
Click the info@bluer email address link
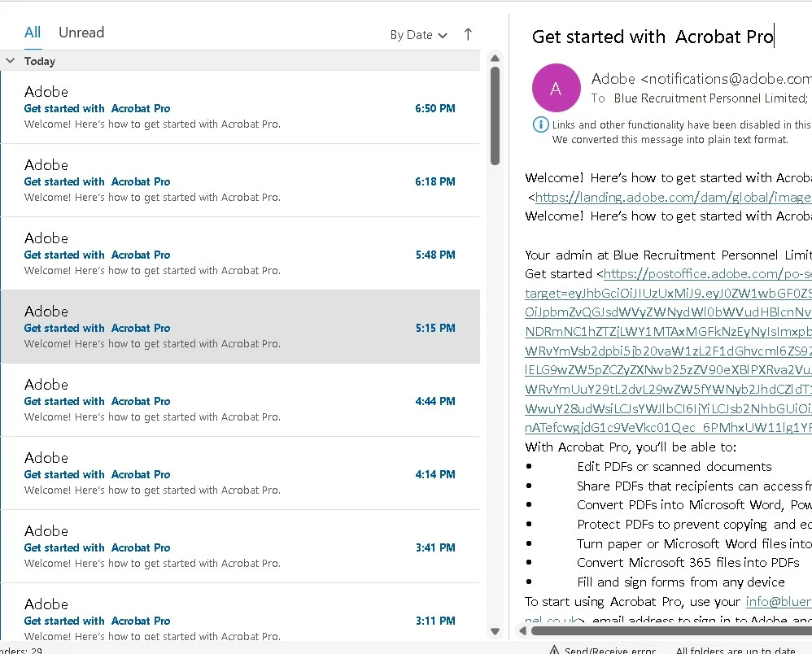pyautogui.click(x=779, y=602)
